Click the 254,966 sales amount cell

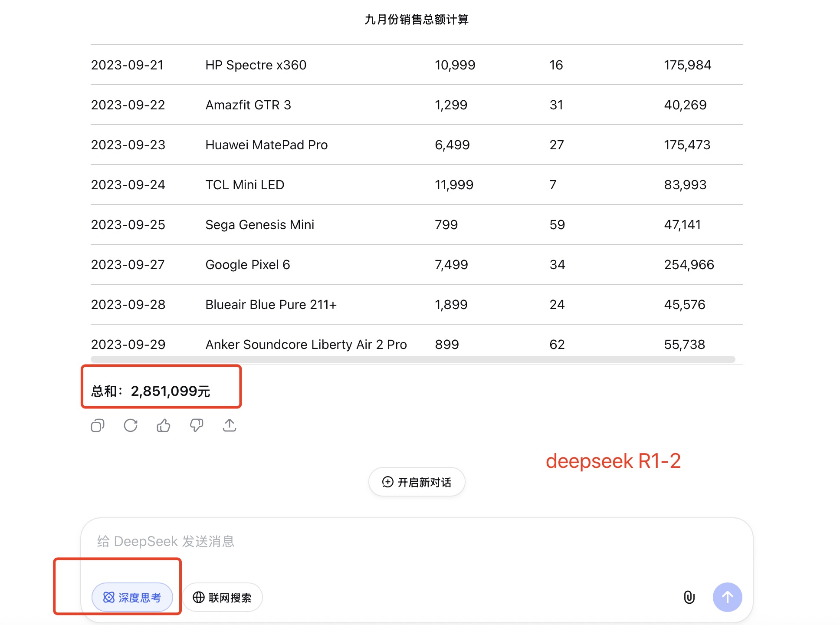(x=689, y=265)
